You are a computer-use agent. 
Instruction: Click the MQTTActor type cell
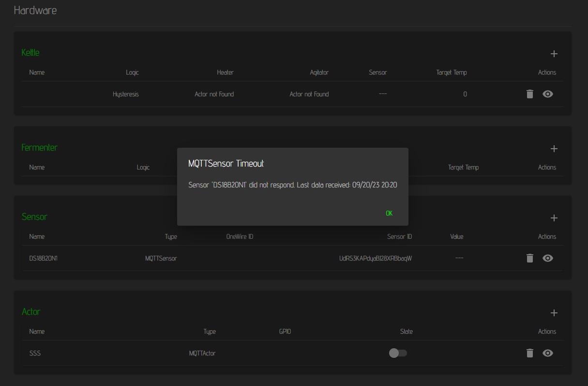[202, 354]
